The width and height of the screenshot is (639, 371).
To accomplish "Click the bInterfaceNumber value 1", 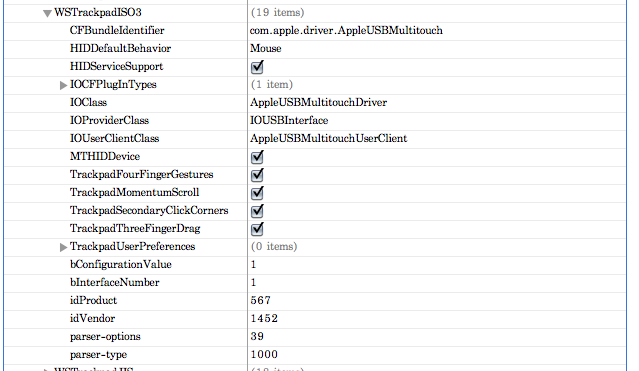I will tap(253, 283).
